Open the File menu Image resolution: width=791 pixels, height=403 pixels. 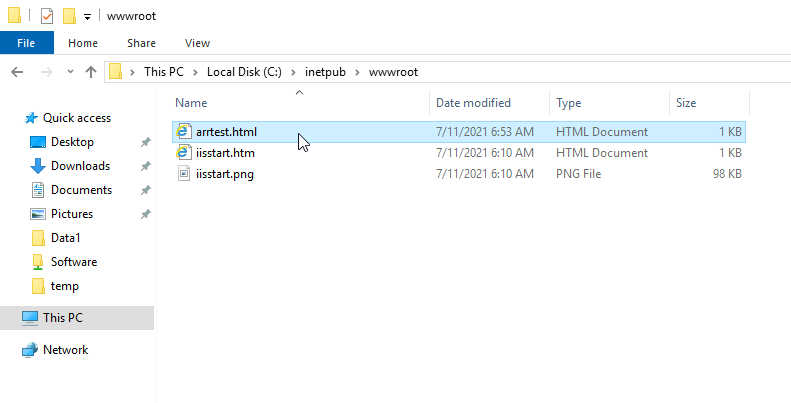(26, 43)
